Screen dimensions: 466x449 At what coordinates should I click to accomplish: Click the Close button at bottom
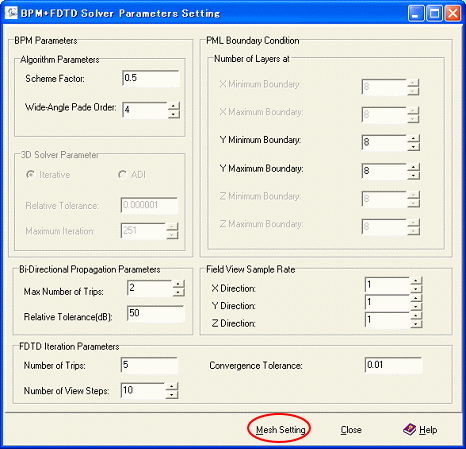pos(351,430)
